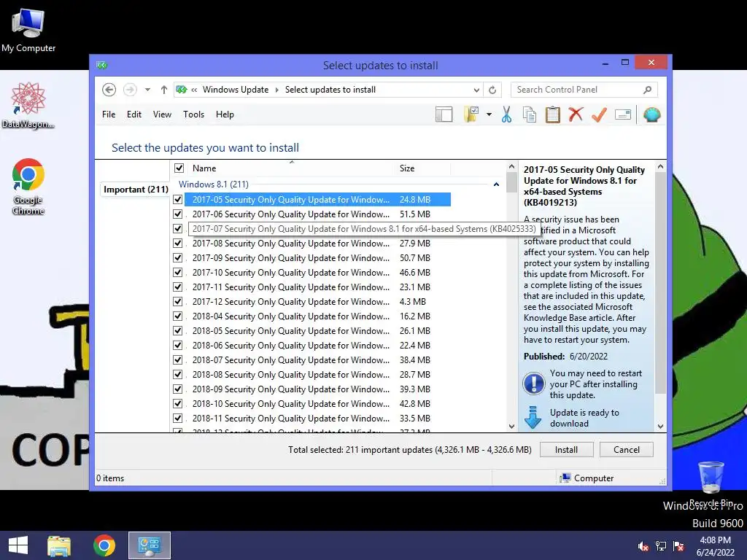
Task: Click the details pane scroll down arrow
Action: [x=660, y=426]
